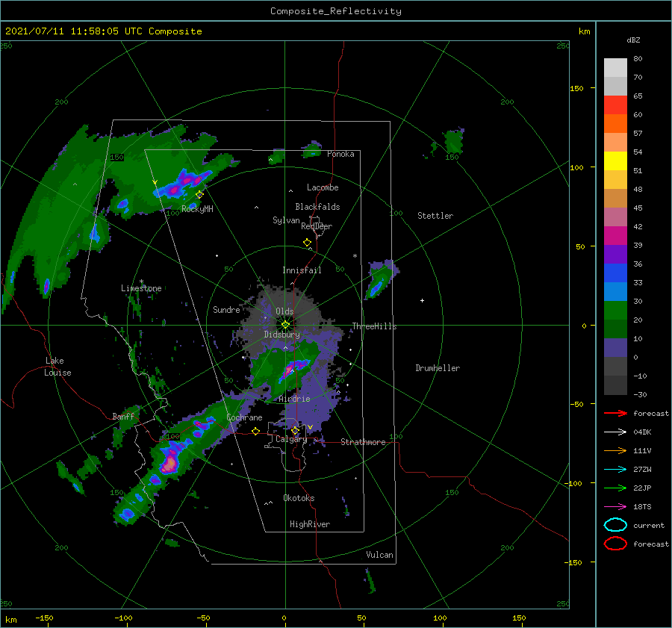Click the Sylvan label

tap(286, 220)
